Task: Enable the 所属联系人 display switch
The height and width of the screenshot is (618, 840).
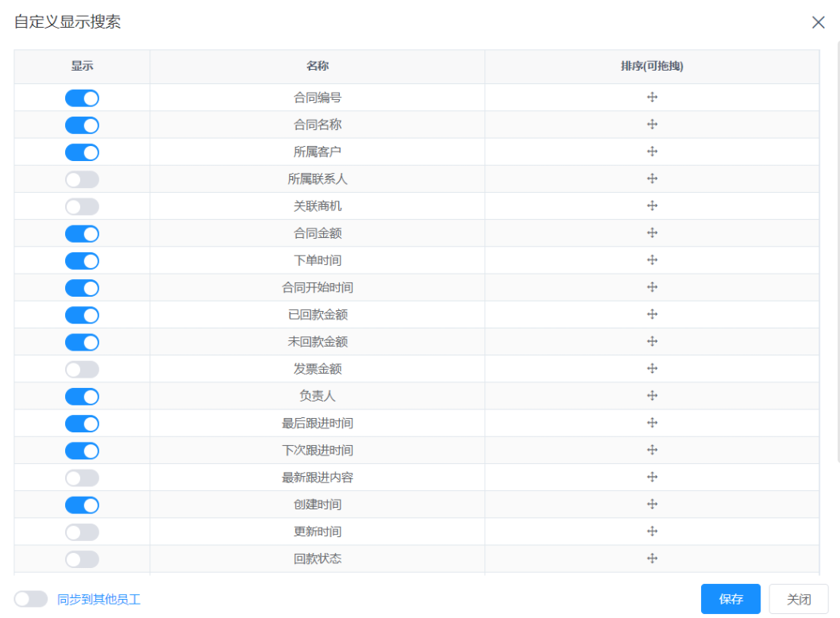Action: (x=82, y=178)
